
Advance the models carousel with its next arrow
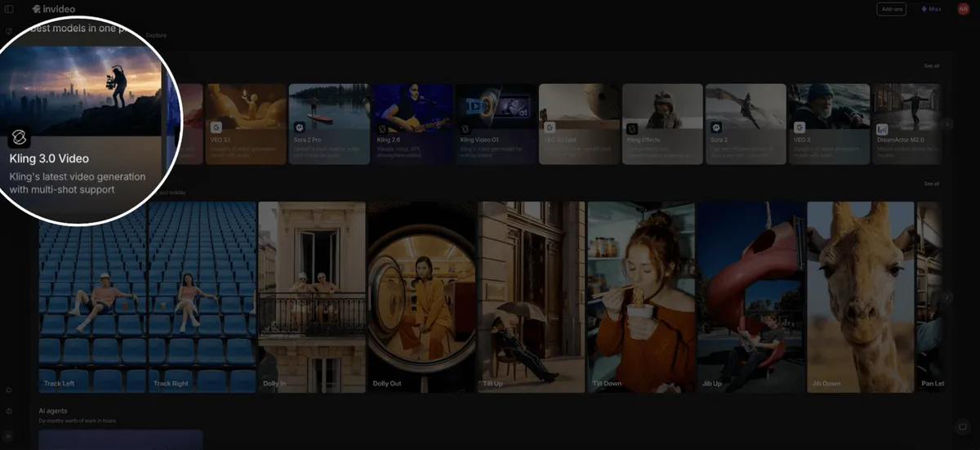coord(947,124)
